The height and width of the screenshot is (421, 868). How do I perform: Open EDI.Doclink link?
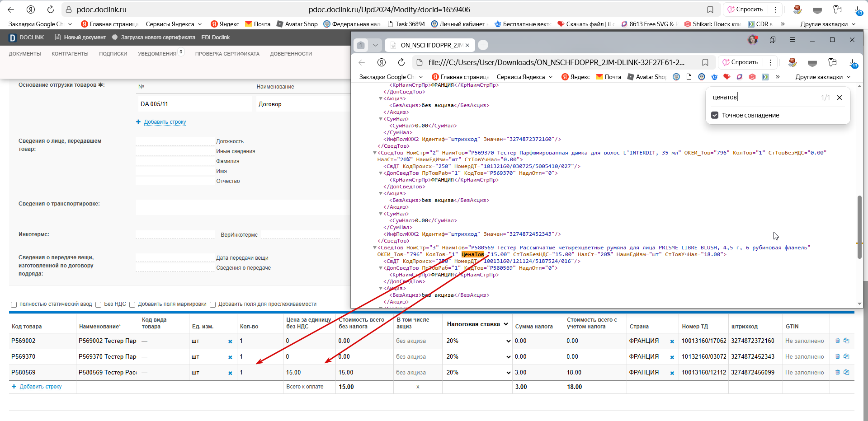tap(216, 37)
